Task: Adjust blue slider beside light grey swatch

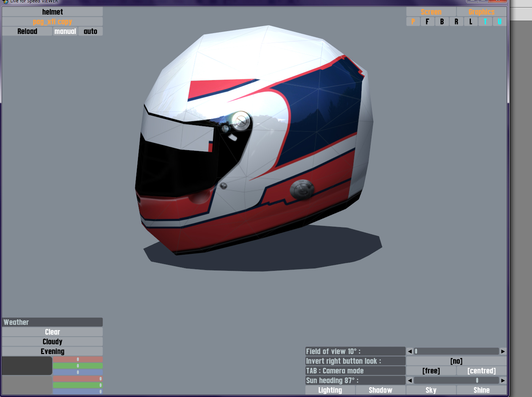Action: pos(78,391)
